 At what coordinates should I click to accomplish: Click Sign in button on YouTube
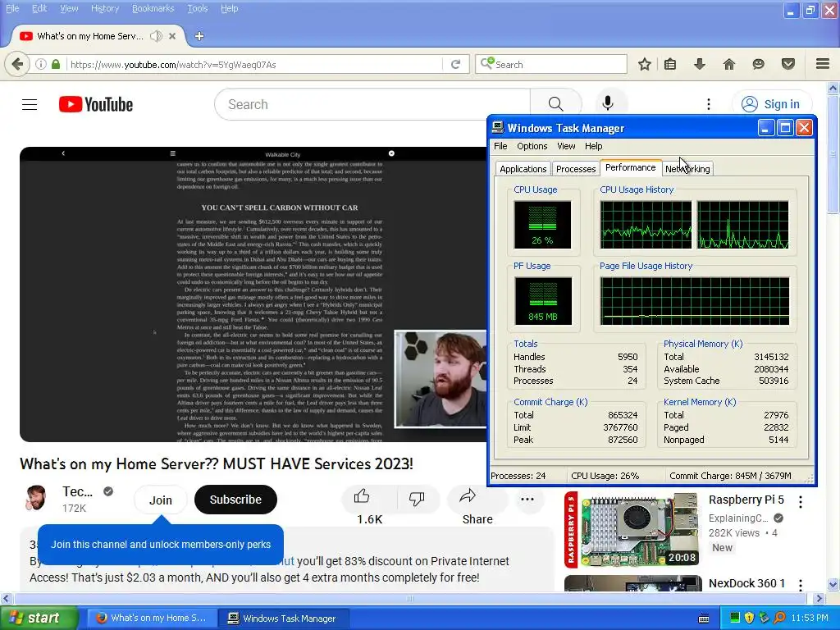pos(773,104)
